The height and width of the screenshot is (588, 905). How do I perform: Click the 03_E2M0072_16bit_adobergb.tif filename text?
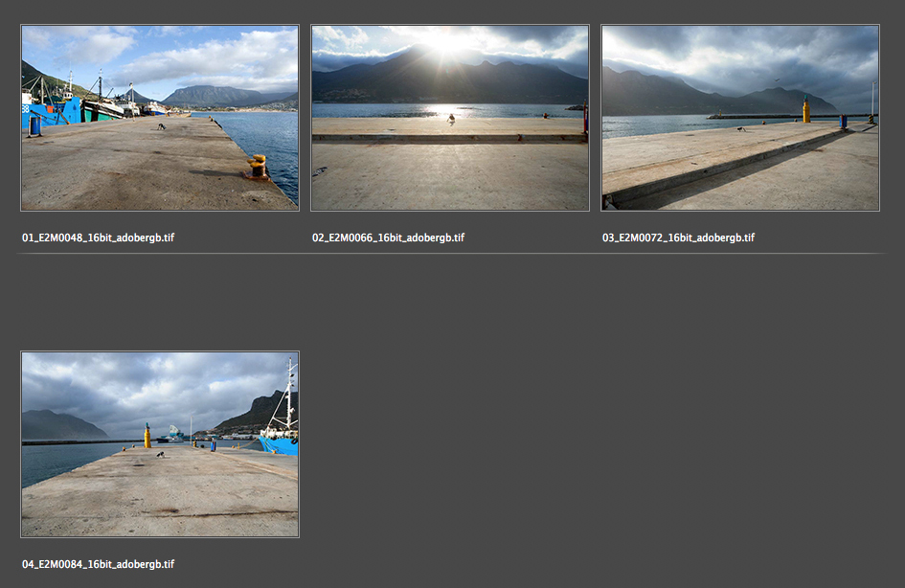[x=678, y=237]
